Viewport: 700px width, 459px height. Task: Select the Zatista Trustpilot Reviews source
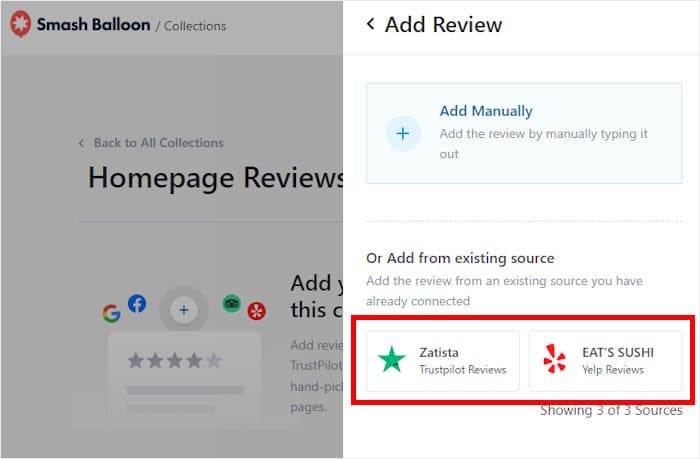(x=443, y=361)
